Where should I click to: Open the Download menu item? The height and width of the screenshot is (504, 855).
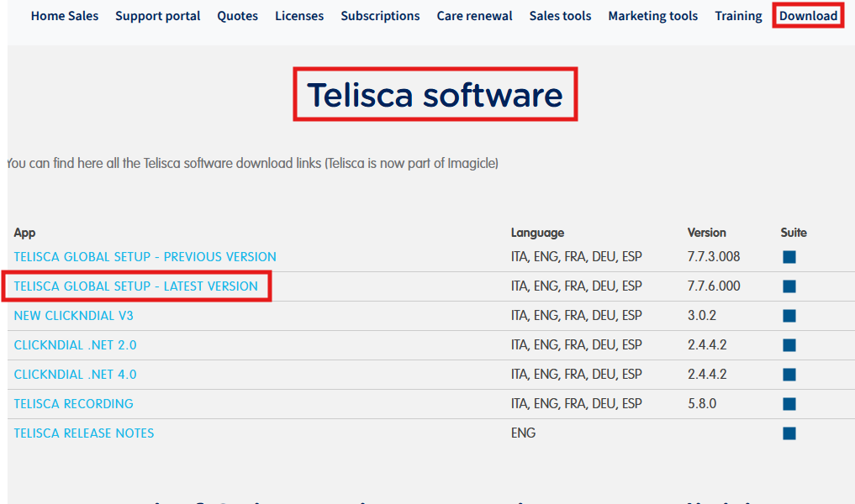[x=808, y=16]
